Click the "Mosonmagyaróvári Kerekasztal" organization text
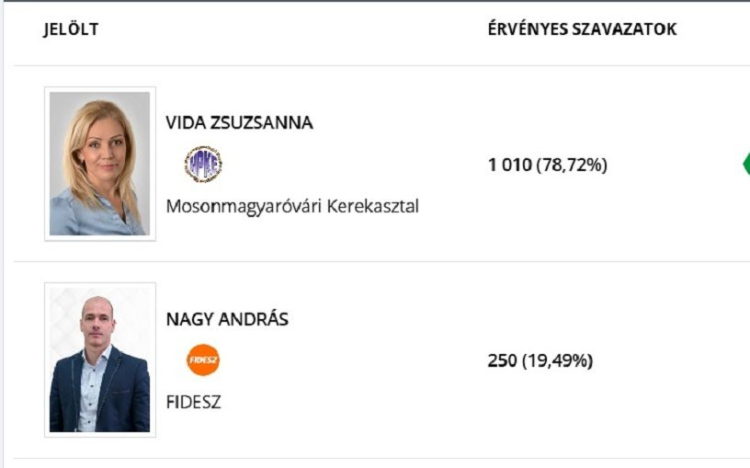Viewport: 750px width, 468px height. [x=292, y=207]
